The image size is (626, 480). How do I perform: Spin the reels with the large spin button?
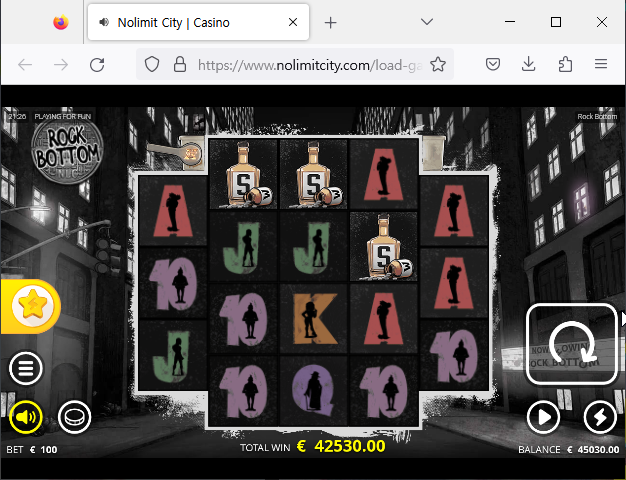coord(572,344)
